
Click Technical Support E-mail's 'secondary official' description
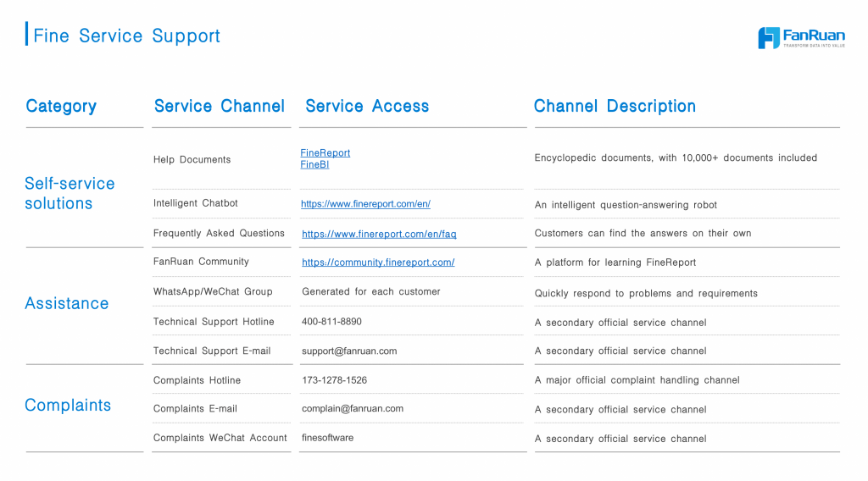620,351
